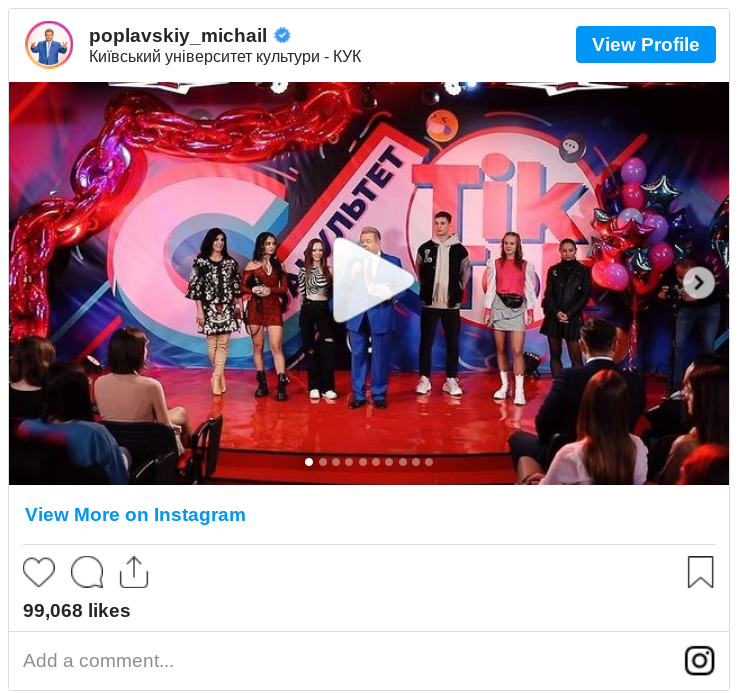The width and height of the screenshot is (743, 693).
Task: Save the post with the bookmark icon
Action: (700, 572)
